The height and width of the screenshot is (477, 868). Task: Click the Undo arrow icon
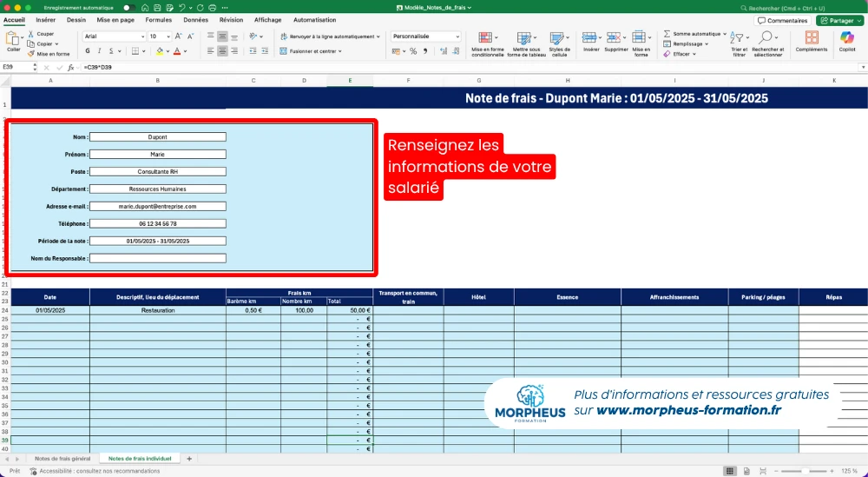181,8
